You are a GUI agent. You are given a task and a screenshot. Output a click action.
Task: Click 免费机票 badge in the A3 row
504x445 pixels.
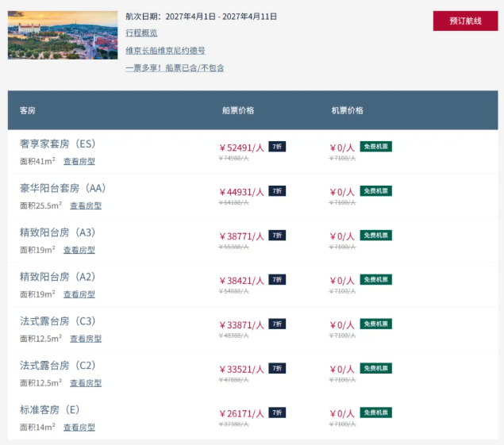[x=375, y=235]
